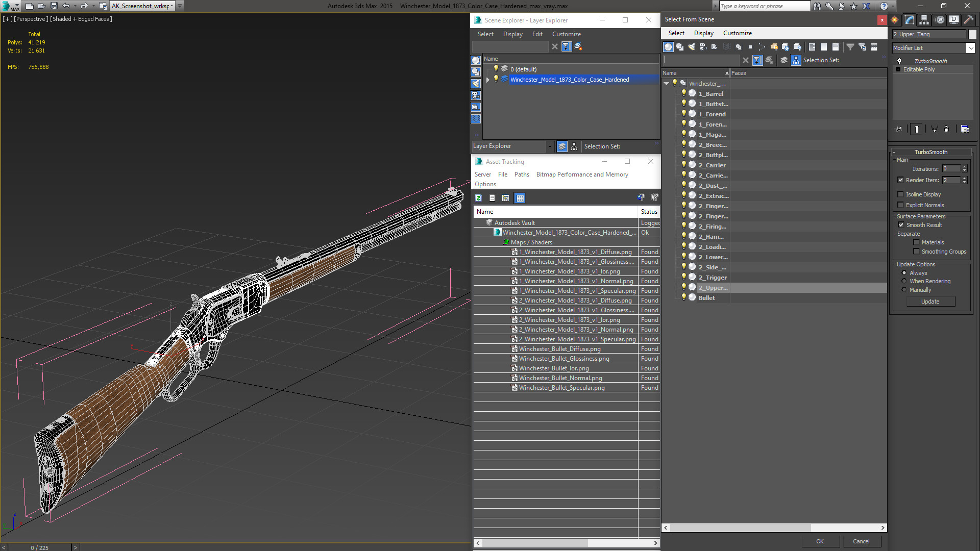Open the Hierarchy command panel tab
980x551 pixels.
924,20
